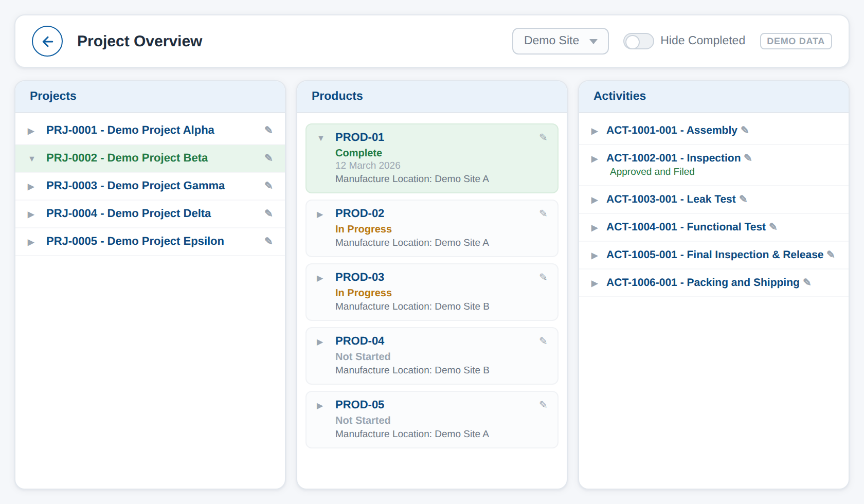Image resolution: width=864 pixels, height=504 pixels.
Task: Click the Complete status on PROD-01
Action: pos(358,153)
